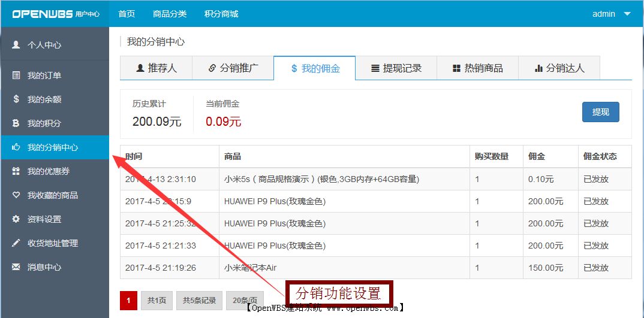Select the 提现记录 tab
644x318 pixels.
point(396,68)
